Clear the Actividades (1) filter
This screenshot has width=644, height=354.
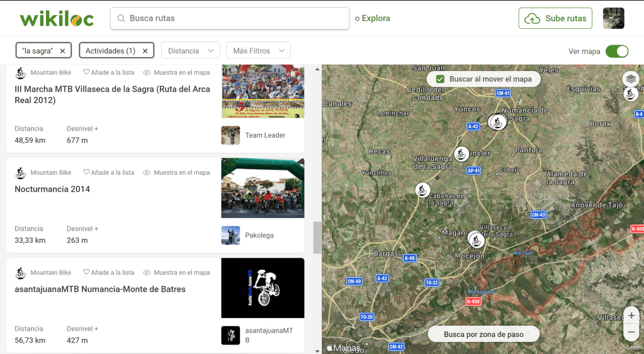pyautogui.click(x=145, y=51)
